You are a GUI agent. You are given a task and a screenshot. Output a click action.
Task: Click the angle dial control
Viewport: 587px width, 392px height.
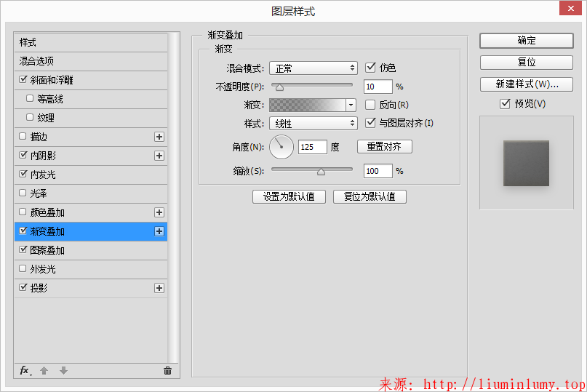tap(281, 147)
